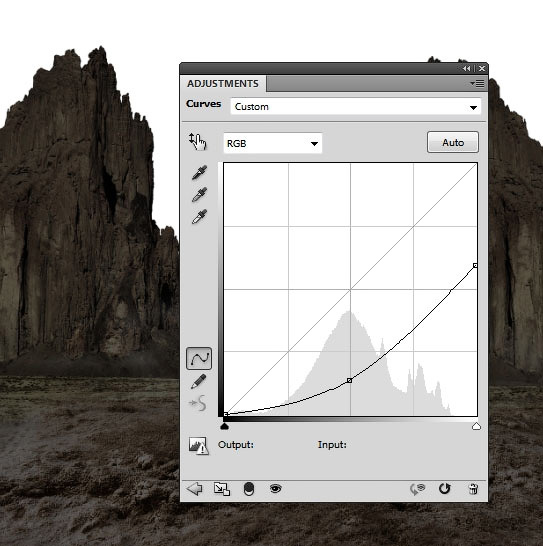The image size is (543, 546).
Task: Delete this adjustment layer trash icon
Action: 473,489
